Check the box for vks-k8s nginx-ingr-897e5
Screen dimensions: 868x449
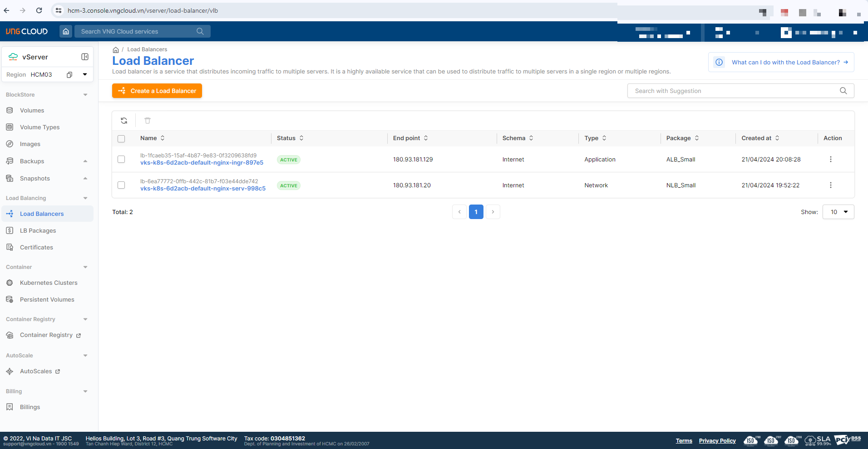click(x=121, y=159)
